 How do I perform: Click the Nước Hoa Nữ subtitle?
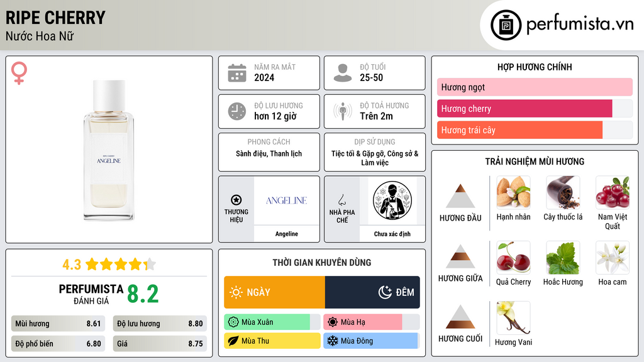click(x=40, y=36)
